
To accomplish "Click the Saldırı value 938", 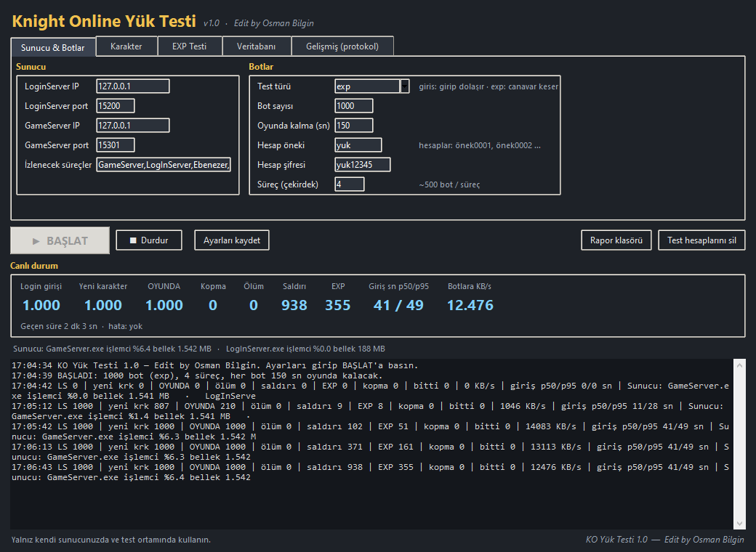I will tap(294, 305).
